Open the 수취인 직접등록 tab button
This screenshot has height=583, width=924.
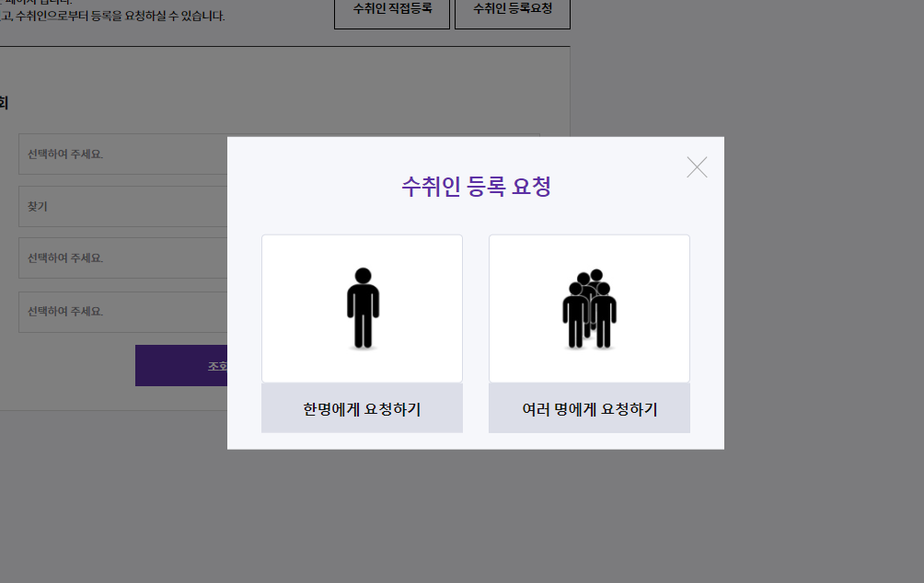point(392,12)
